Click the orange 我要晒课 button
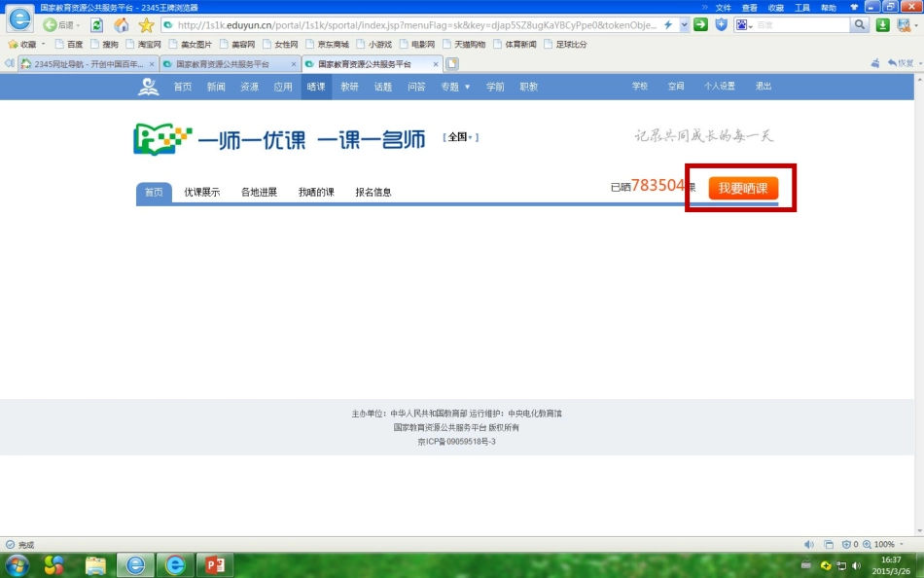The height and width of the screenshot is (578, 924). (x=743, y=189)
